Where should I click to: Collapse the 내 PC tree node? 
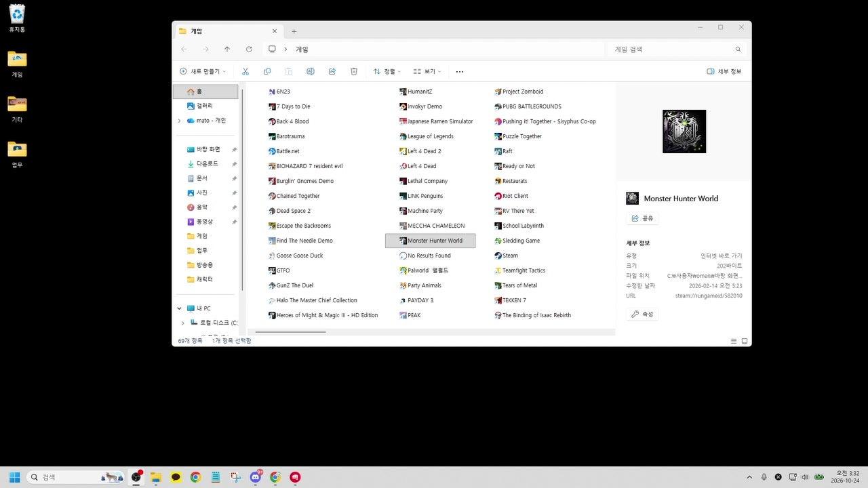pos(179,308)
